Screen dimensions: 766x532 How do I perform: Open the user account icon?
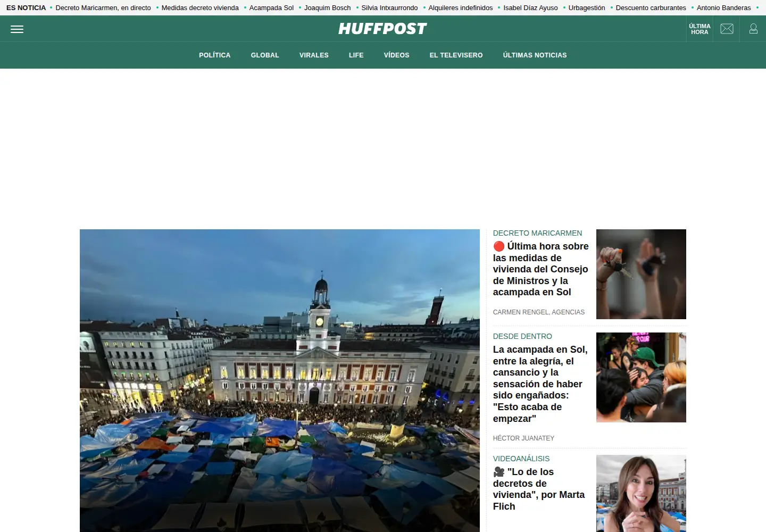tap(753, 29)
